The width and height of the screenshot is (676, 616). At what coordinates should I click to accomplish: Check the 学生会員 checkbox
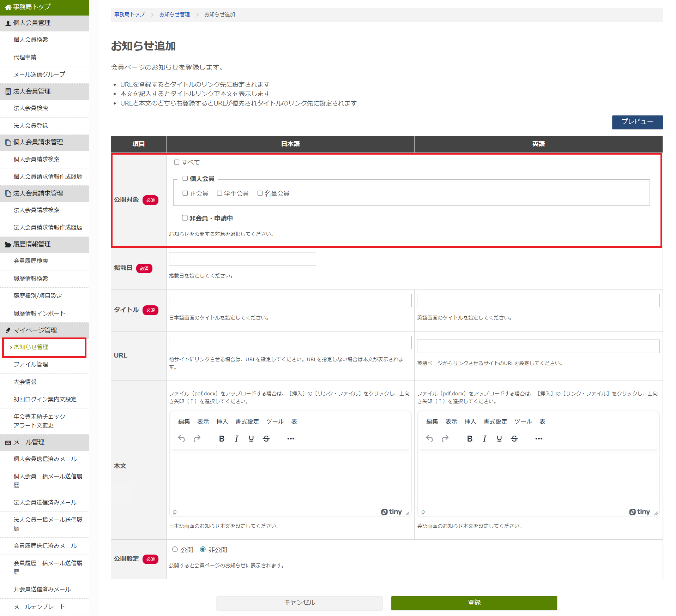point(219,193)
